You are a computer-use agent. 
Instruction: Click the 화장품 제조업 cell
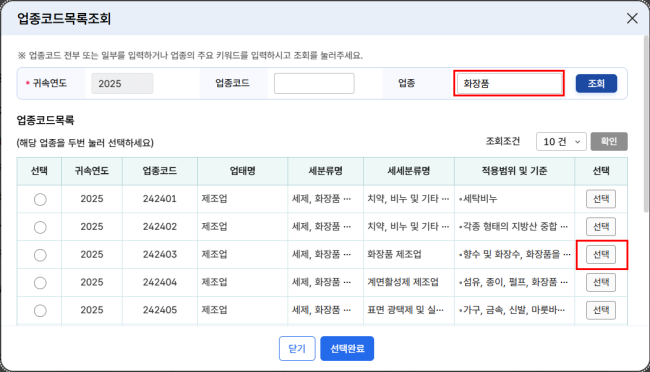pos(409,255)
